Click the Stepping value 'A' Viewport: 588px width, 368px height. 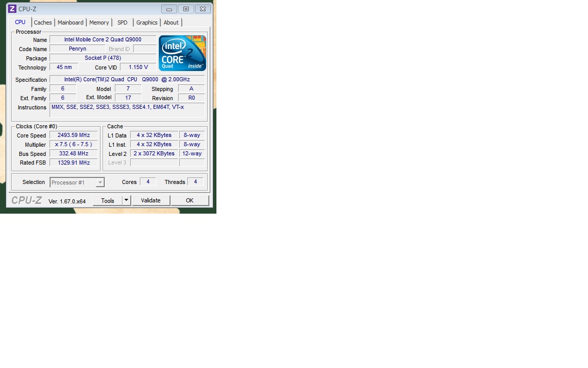(191, 88)
